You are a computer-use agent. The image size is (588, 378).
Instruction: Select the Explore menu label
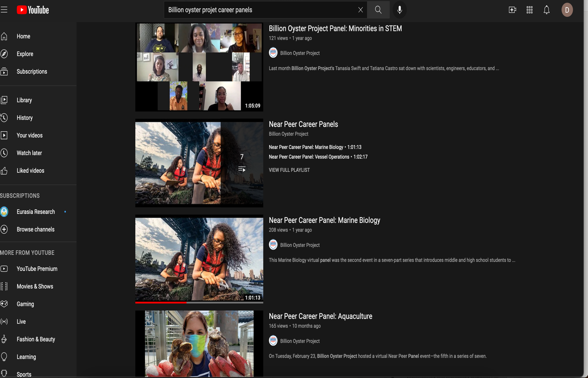(25, 54)
